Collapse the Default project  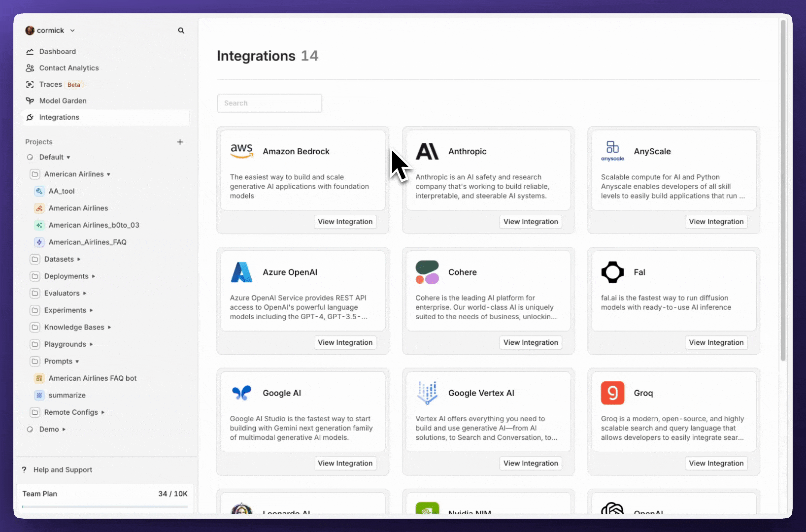[68, 158]
